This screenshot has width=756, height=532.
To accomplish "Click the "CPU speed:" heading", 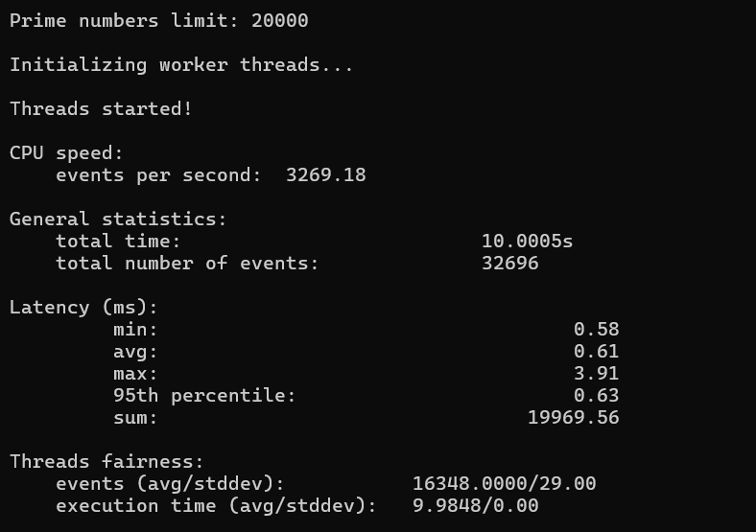I will [66, 152].
